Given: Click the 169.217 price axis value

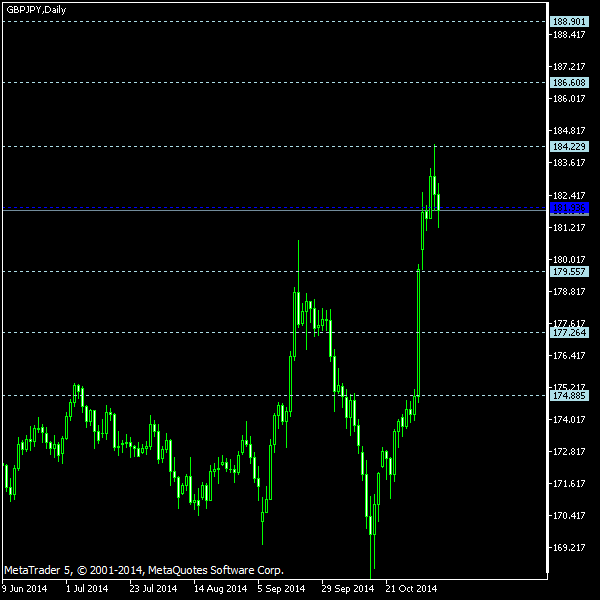Looking at the screenshot, I should pos(569,548).
